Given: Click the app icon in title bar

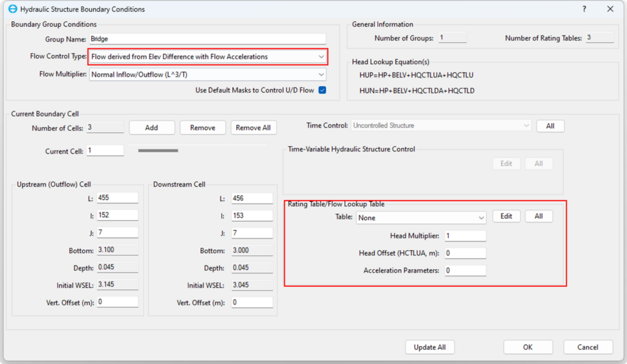Looking at the screenshot, I should tap(12, 9).
